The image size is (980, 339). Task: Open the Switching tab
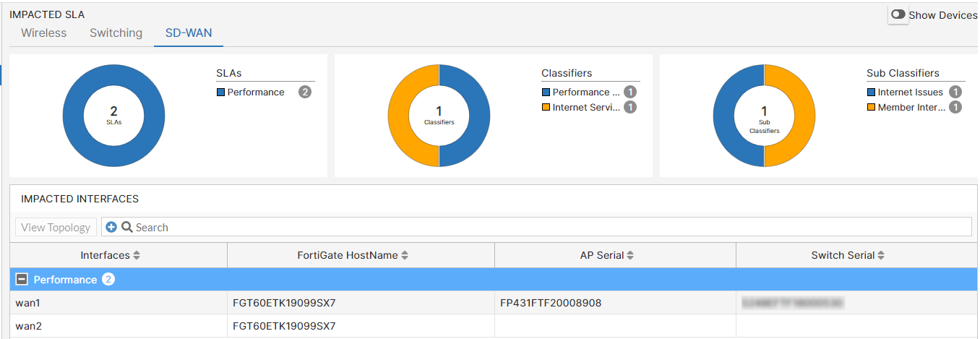coord(116,33)
